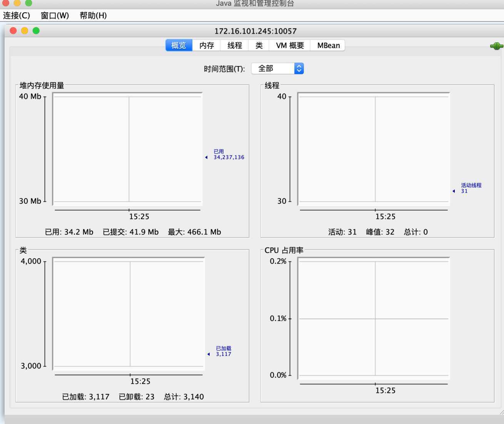Image resolution: width=504 pixels, height=424 pixels.
Task: Click the 线程 chart area
Action: tap(374, 149)
